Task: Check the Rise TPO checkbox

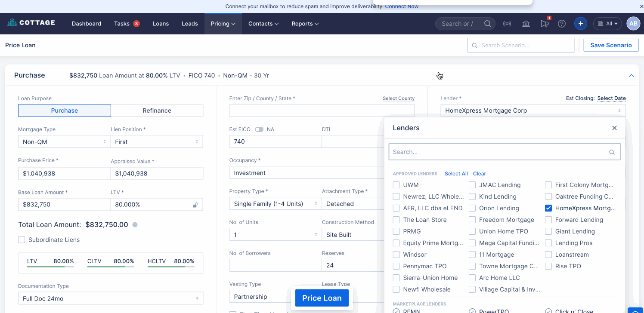Action: point(548,266)
